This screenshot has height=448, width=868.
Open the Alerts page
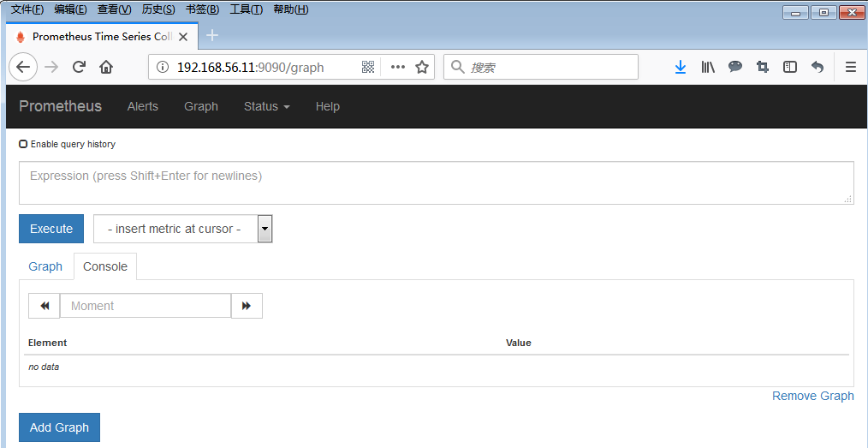[143, 106]
